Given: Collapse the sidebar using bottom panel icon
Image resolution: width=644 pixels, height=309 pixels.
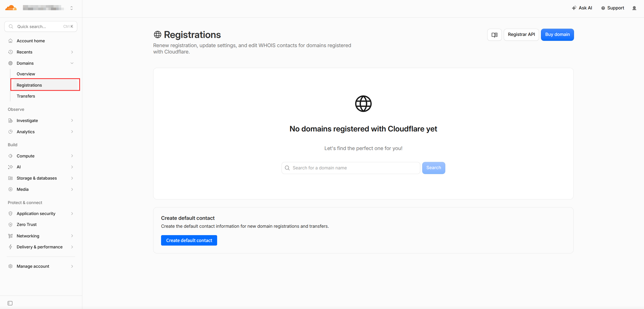Looking at the screenshot, I should point(10,303).
